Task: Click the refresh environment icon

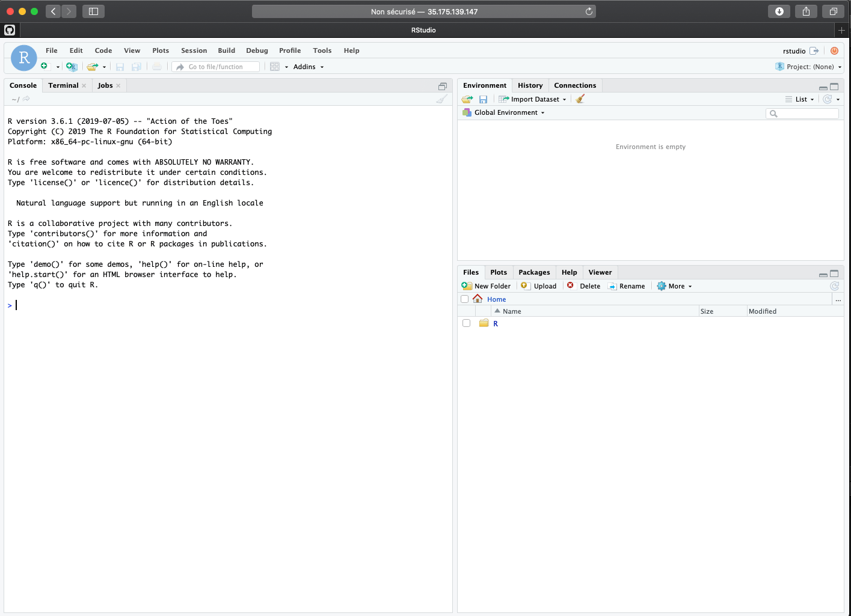Action: (828, 99)
